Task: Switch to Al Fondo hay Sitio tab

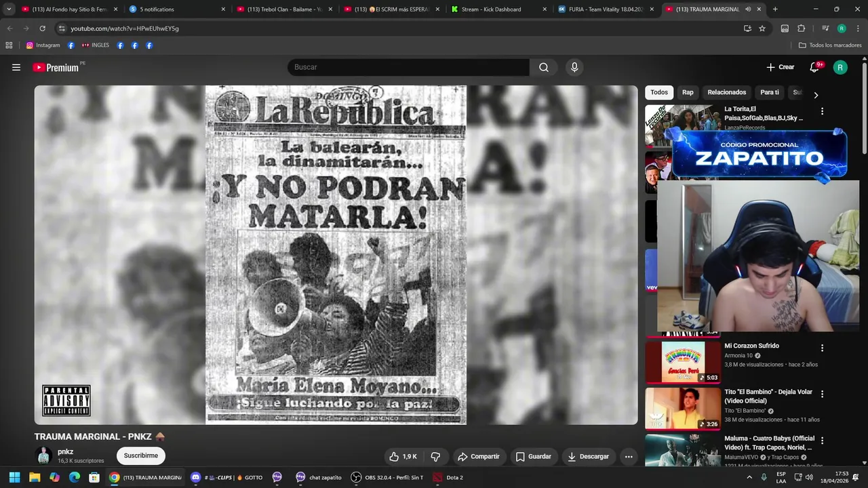Action: click(70, 9)
